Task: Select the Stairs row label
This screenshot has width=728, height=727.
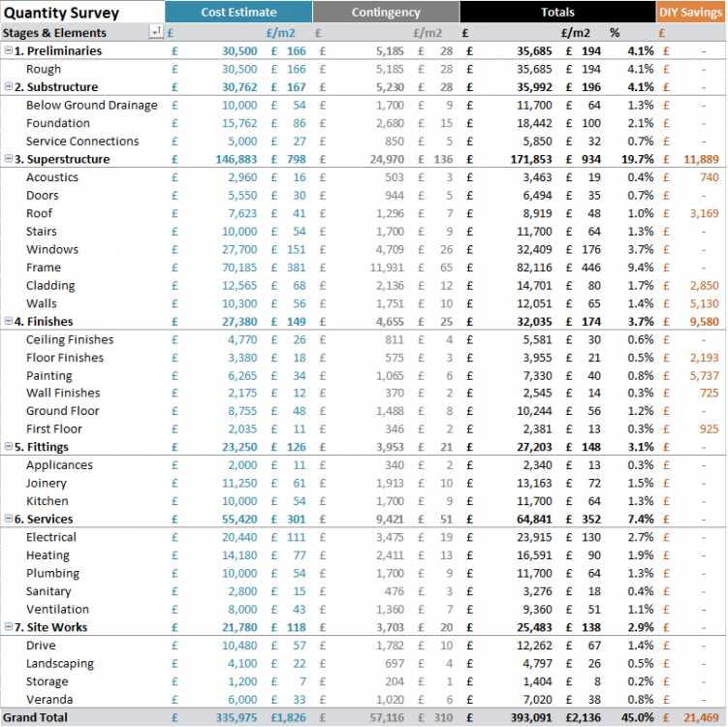Action: pos(42,232)
